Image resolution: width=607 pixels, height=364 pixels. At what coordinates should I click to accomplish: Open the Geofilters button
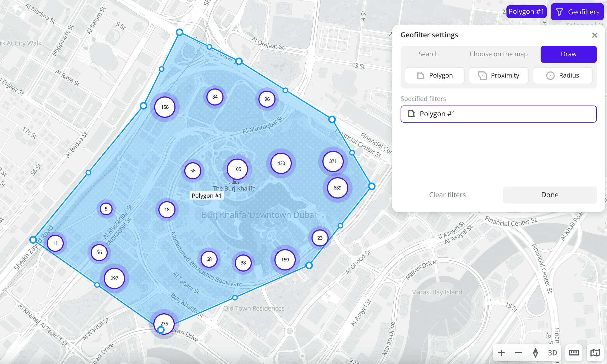coord(577,12)
